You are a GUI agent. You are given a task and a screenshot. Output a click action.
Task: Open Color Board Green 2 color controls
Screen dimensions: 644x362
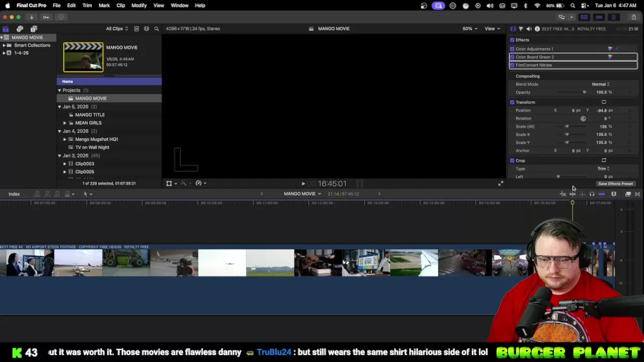pos(610,57)
